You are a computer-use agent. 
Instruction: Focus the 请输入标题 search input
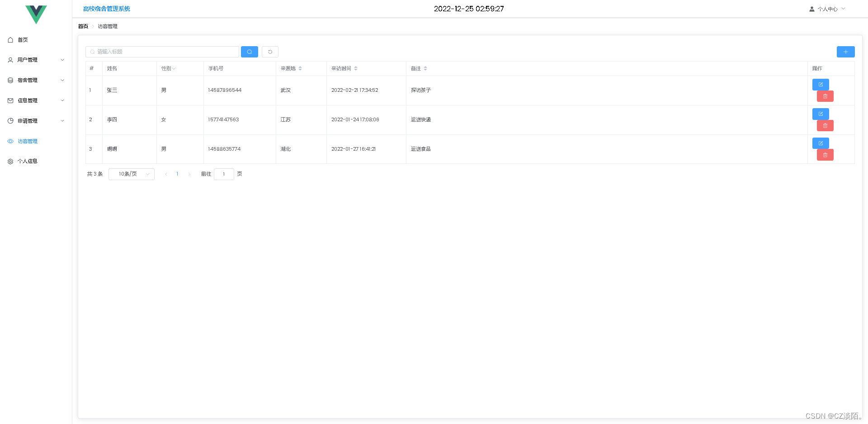(x=162, y=52)
